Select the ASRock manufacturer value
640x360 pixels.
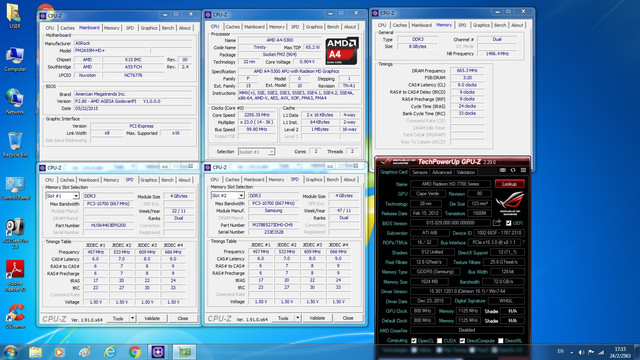[x=133, y=43]
